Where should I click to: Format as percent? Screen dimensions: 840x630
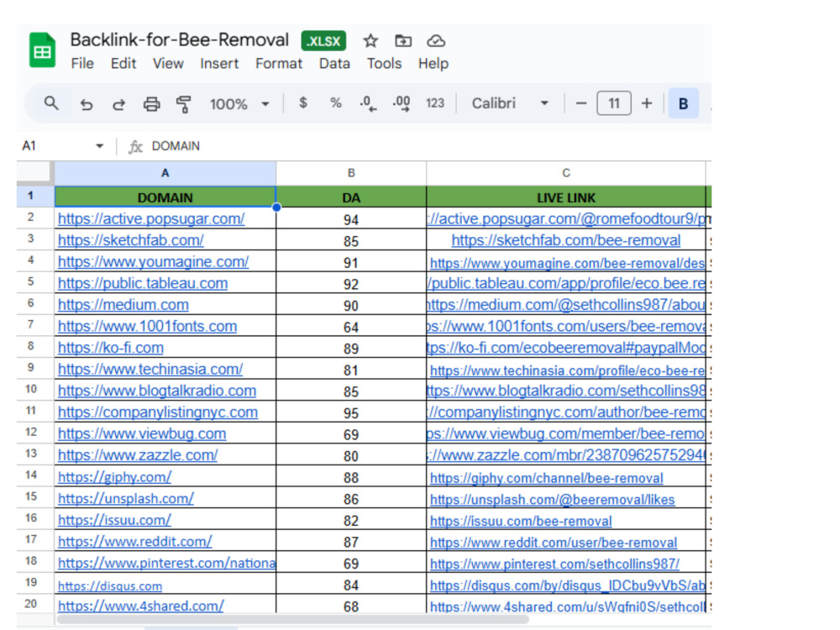[x=336, y=102]
